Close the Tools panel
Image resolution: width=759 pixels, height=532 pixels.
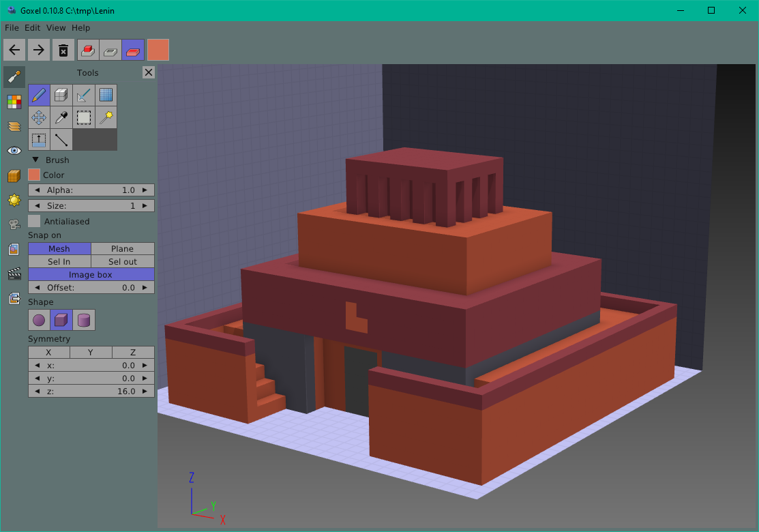[x=149, y=72]
